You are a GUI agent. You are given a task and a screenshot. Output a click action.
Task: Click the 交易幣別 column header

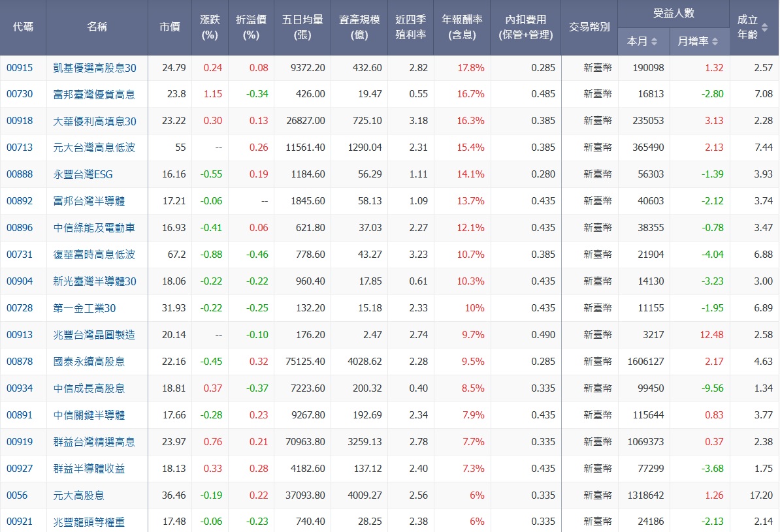(589, 27)
